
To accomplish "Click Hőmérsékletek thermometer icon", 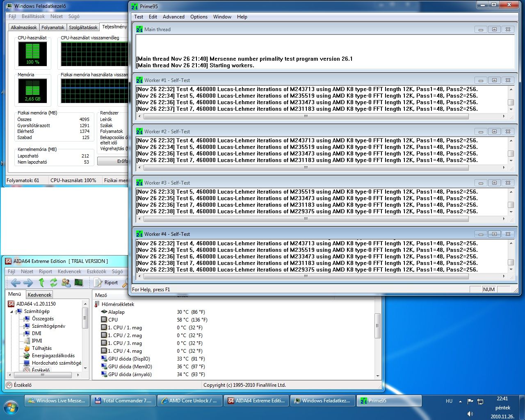I will click(97, 304).
